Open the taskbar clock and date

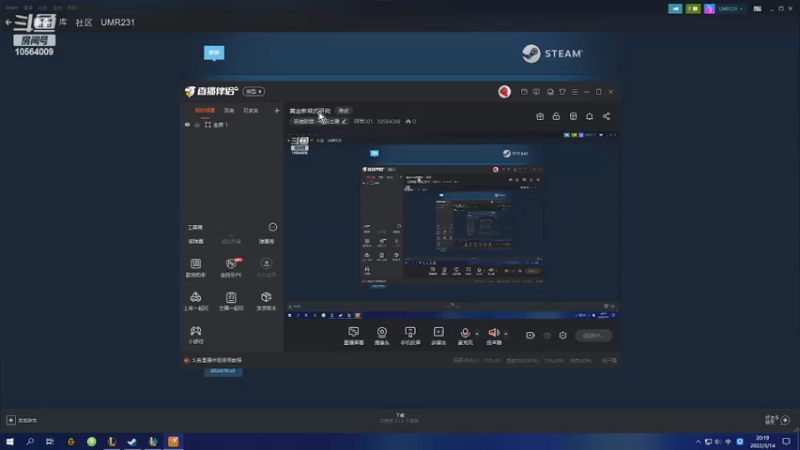point(763,442)
